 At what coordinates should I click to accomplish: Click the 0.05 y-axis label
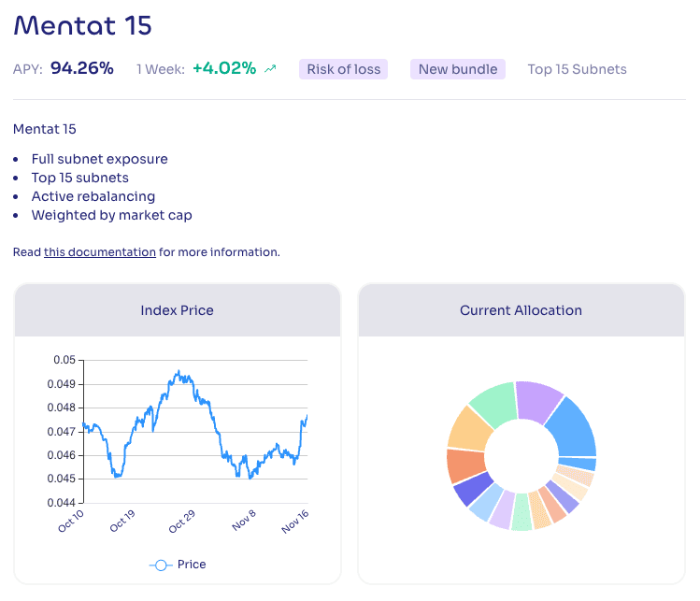(x=64, y=360)
